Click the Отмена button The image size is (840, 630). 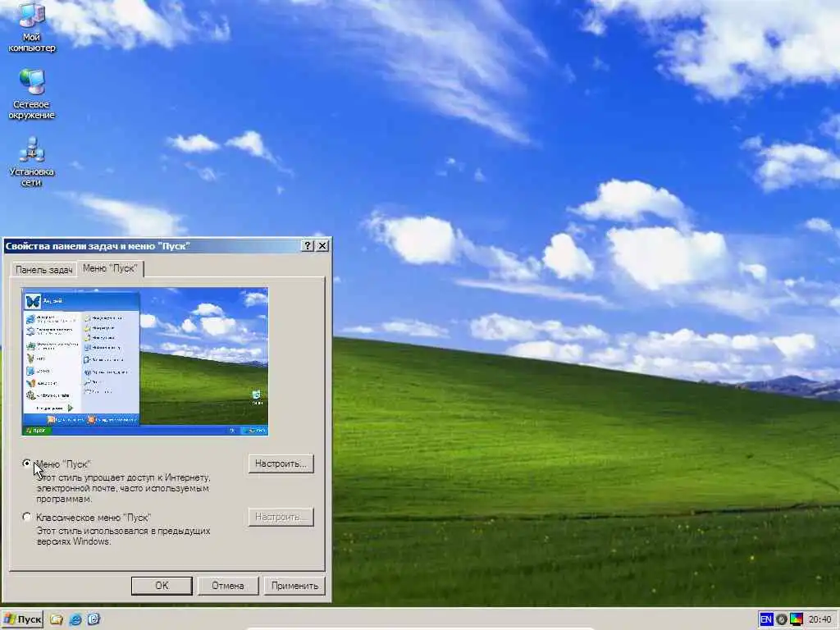click(x=228, y=586)
